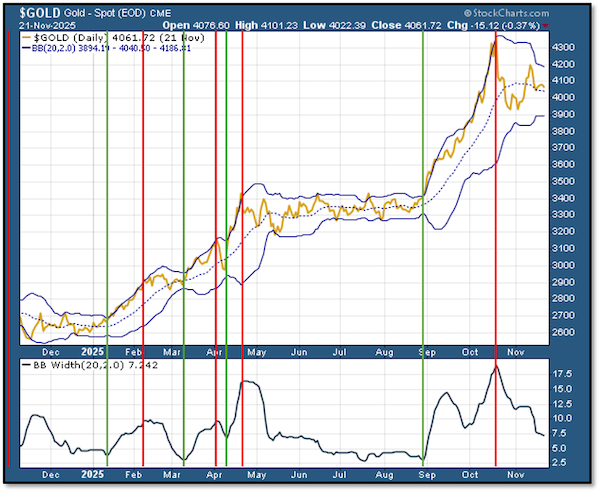Click the '$GOLD (Daily) 4061.72 (21 Nov)' legend
Screen dimensions: 600x493
pyautogui.click(x=119, y=38)
